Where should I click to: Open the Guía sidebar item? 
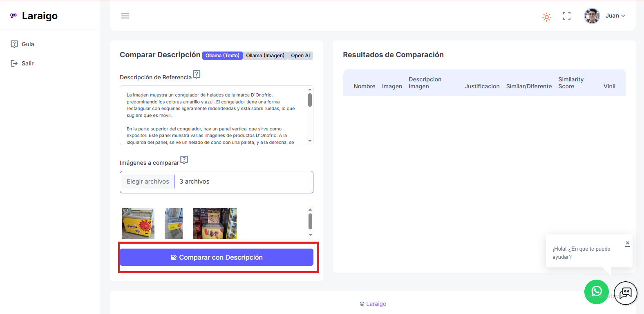pos(27,44)
